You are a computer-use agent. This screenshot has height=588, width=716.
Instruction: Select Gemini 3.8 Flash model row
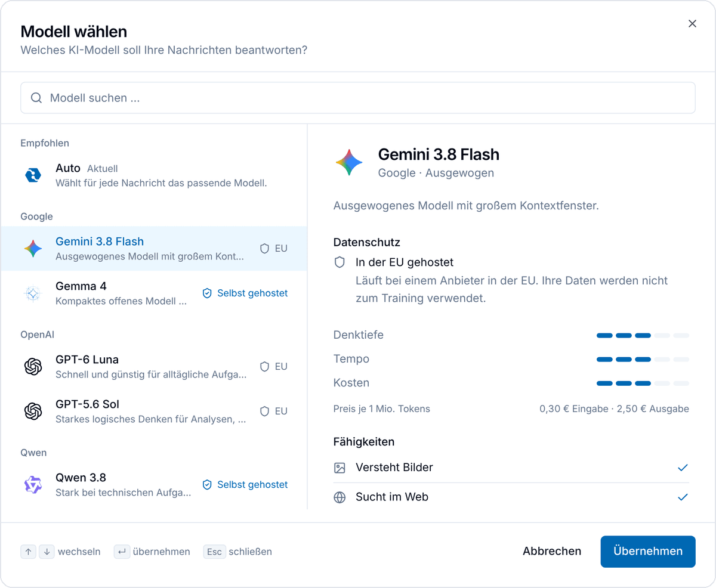(x=154, y=249)
